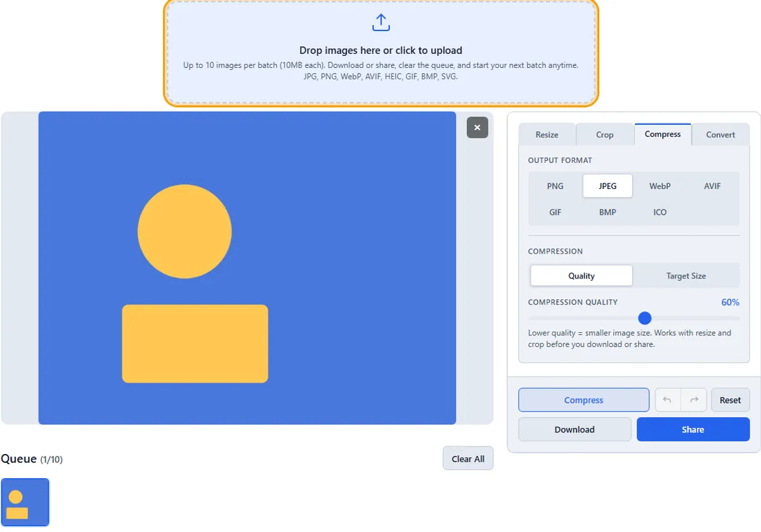The image size is (761, 532).
Task: Open the Convert tab
Action: click(720, 134)
